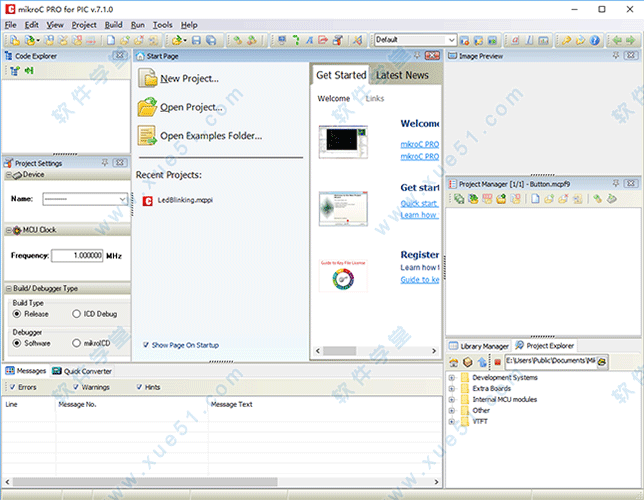
Task: Click the Save File floppy disk icon
Action: point(196,40)
